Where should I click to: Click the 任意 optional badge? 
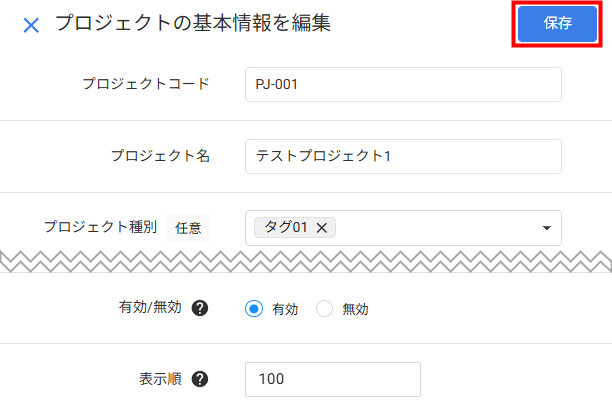(x=188, y=228)
